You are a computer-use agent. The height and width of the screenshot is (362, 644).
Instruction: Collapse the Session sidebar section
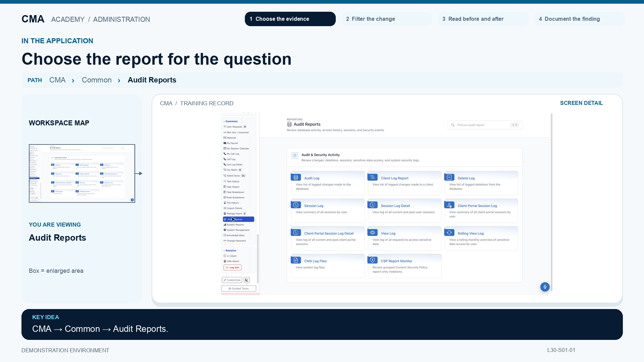(230, 250)
